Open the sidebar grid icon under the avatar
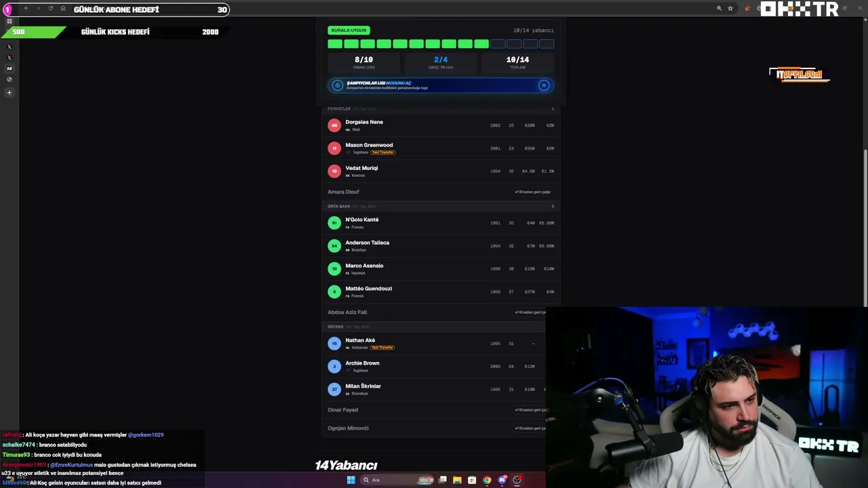 tap(9, 22)
